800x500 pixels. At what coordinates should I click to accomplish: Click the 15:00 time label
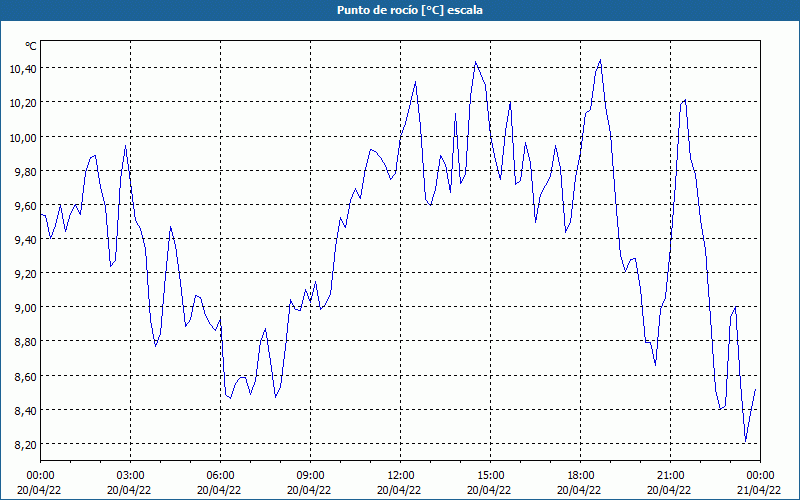(490, 476)
